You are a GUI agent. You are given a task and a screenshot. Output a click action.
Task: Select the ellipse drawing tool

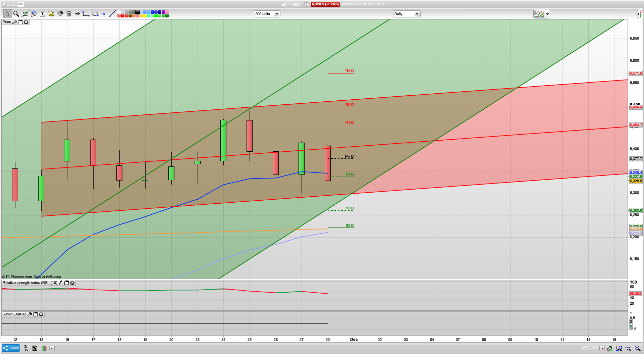(x=95, y=14)
